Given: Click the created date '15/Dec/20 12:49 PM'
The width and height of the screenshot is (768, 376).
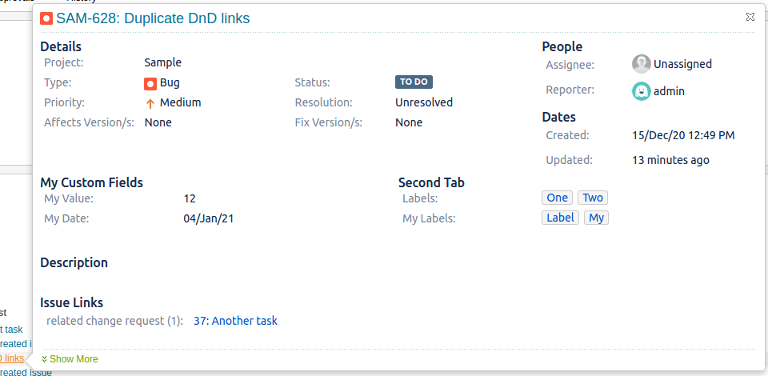Looking at the screenshot, I should tap(683, 135).
